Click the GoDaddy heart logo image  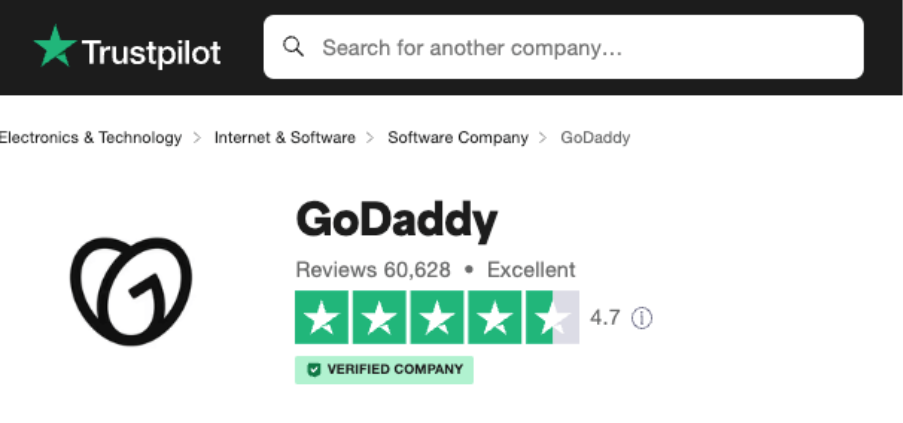(131, 292)
